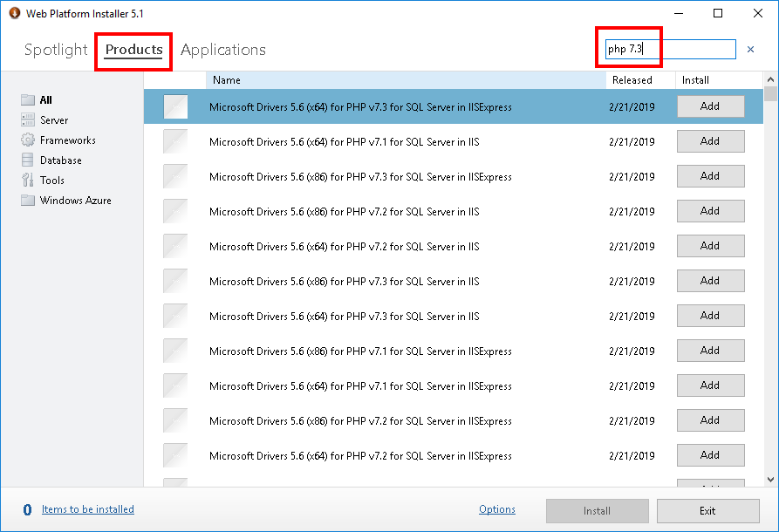Click the search field containing php 7.3
Viewport: 779px width, 532px height.
pos(671,49)
